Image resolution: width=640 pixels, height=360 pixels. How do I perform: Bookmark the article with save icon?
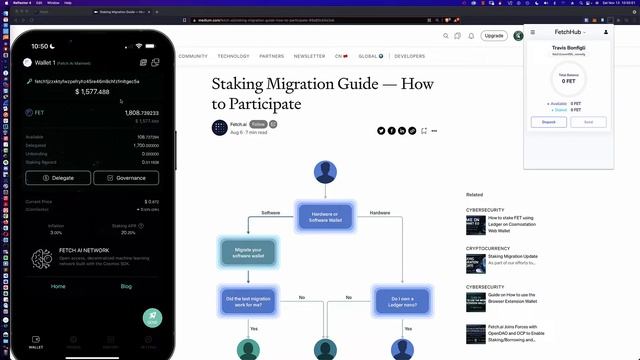424,131
